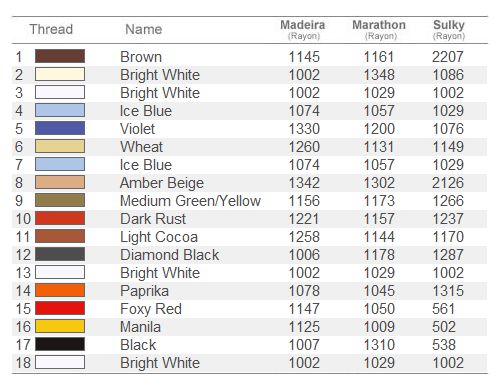Select the Dark Rust red swatch
500x384 pixels.
[x=60, y=218]
